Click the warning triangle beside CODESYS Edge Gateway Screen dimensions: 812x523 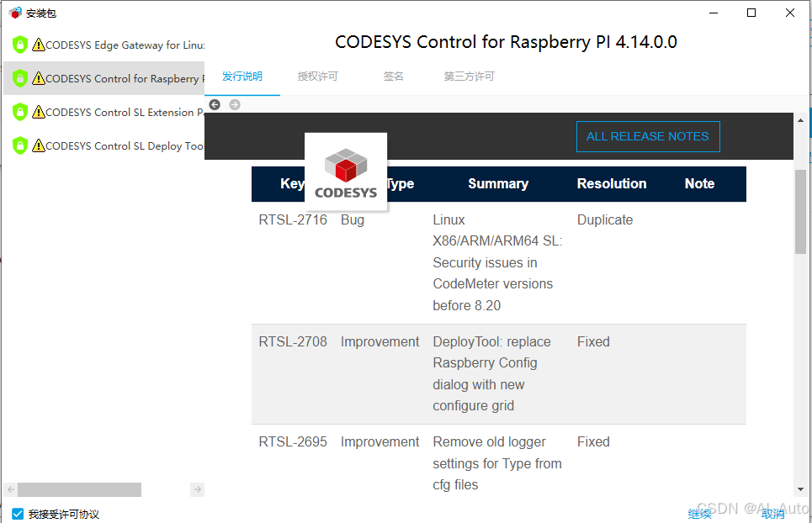coord(39,45)
